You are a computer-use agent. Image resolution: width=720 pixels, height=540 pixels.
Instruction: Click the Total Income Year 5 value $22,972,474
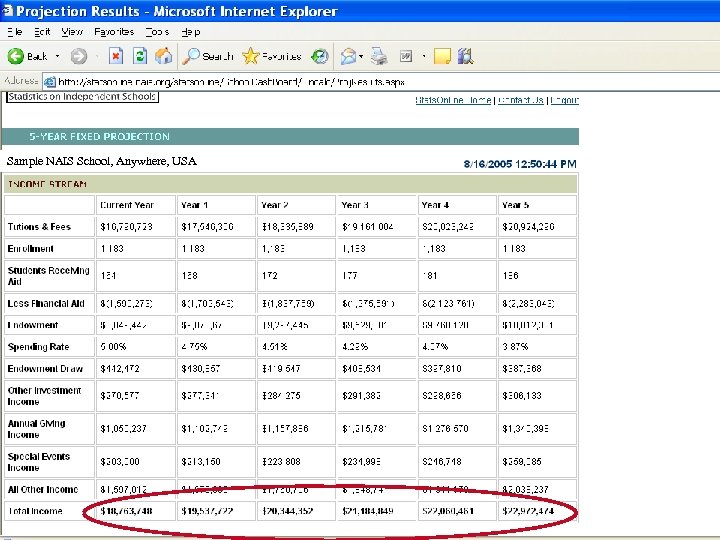click(x=528, y=511)
